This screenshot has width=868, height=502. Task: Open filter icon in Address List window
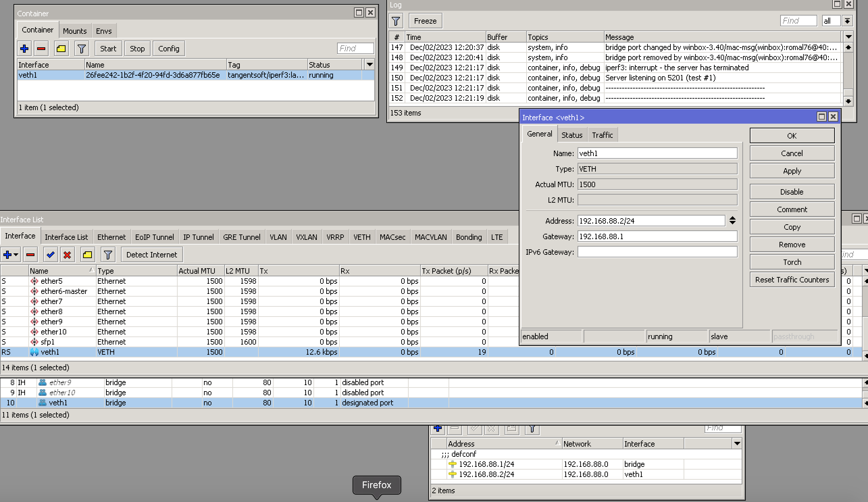point(532,429)
